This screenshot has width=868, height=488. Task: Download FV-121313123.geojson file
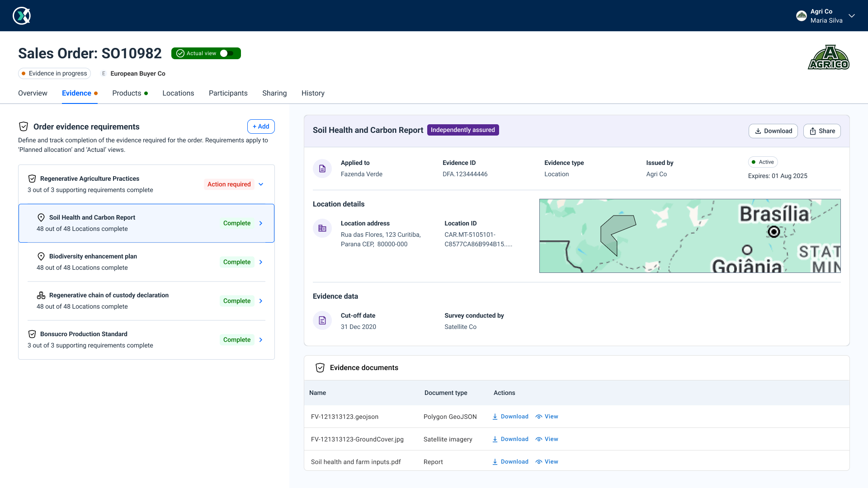pos(510,417)
